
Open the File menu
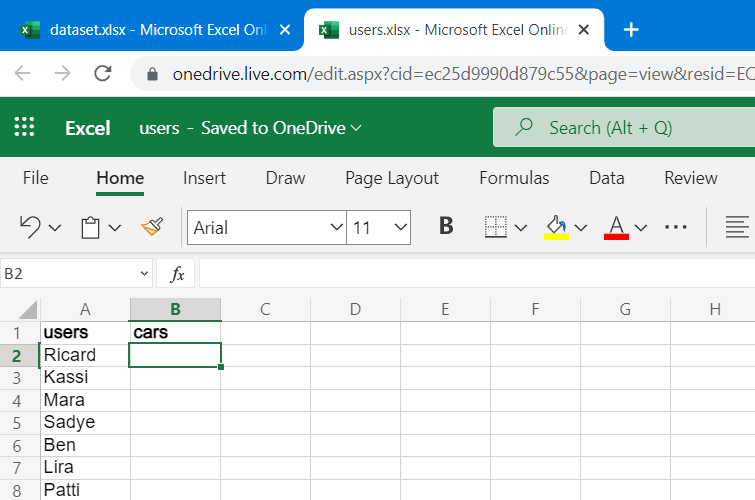[x=36, y=178]
